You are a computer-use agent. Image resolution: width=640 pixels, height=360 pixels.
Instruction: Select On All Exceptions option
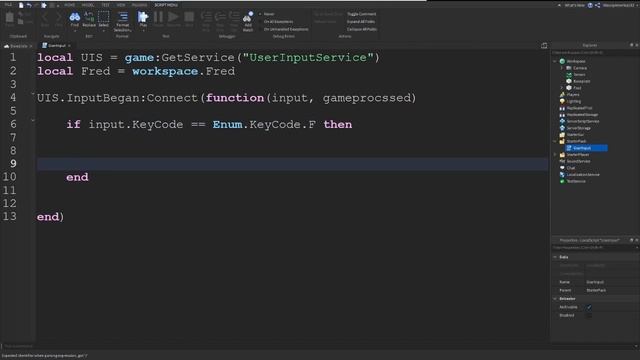[276, 22]
